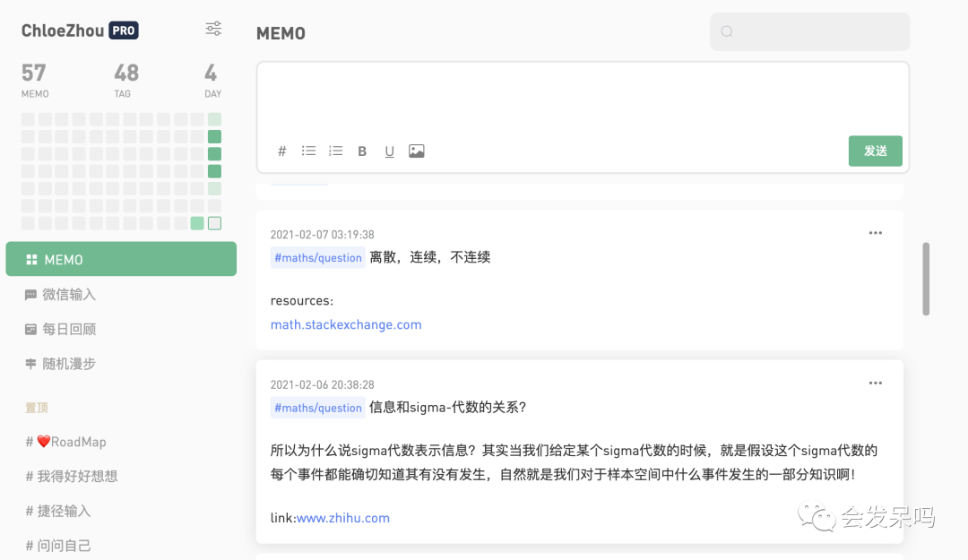Image resolution: width=968 pixels, height=560 pixels.
Task: Select the outlined last cell in the heatmap
Action: 214,223
